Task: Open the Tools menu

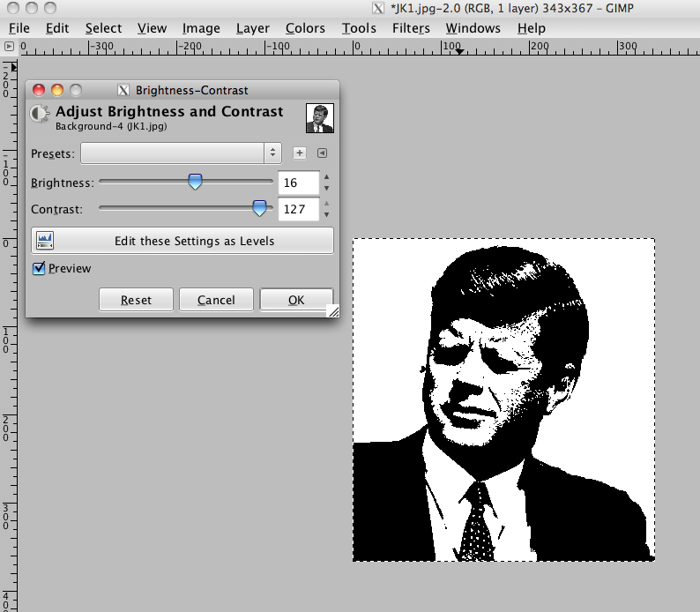Action: [359, 28]
